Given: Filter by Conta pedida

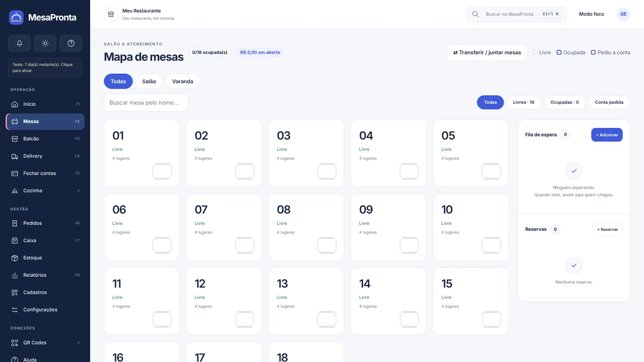Looking at the screenshot, I should coord(609,102).
